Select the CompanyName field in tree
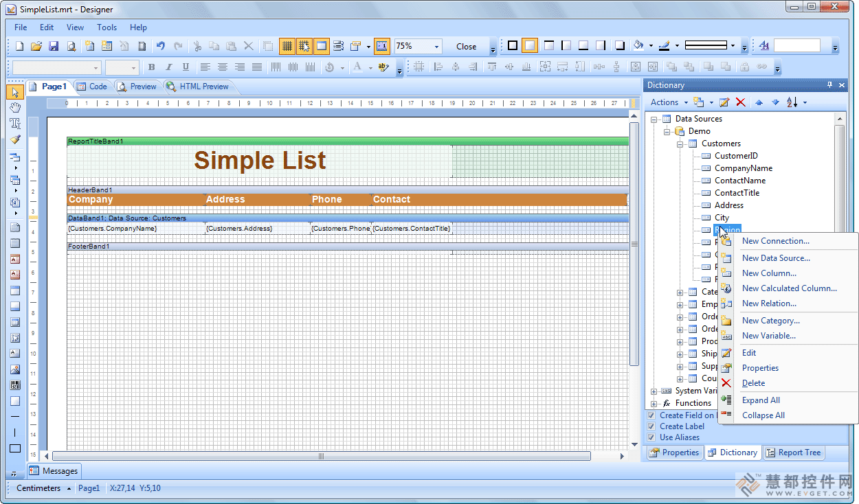Image resolution: width=859 pixels, height=504 pixels. coord(743,168)
